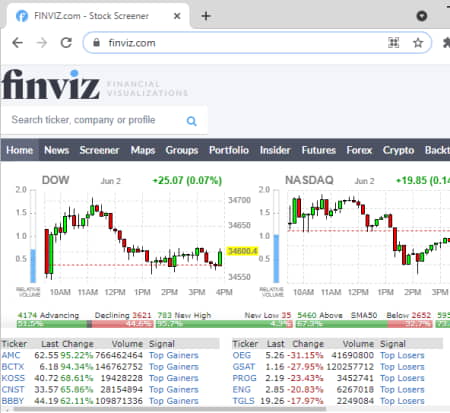Click the DOW relative volume bar
450x413 pixels.
tap(33, 236)
